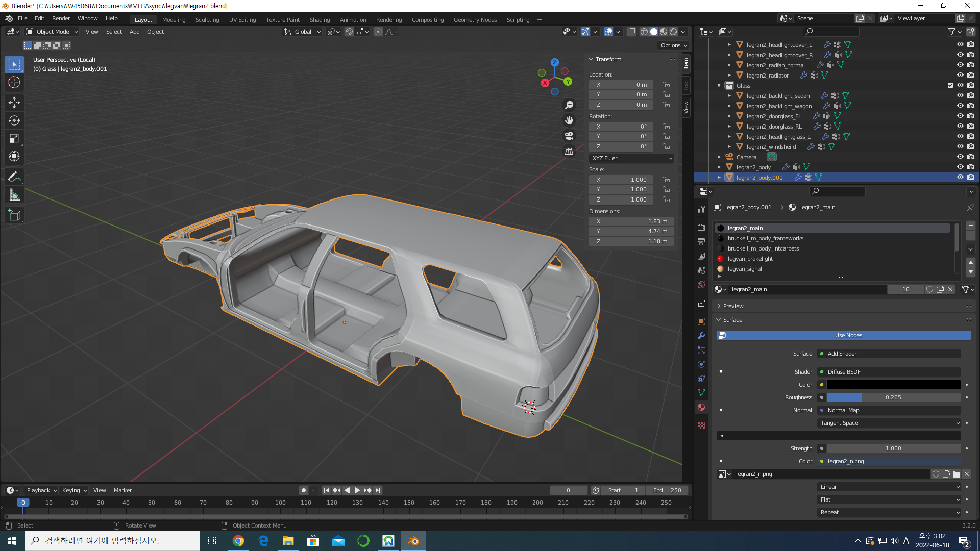This screenshot has height=551, width=980.
Task: Hide legran2_windsheild in viewport
Action: [960, 147]
